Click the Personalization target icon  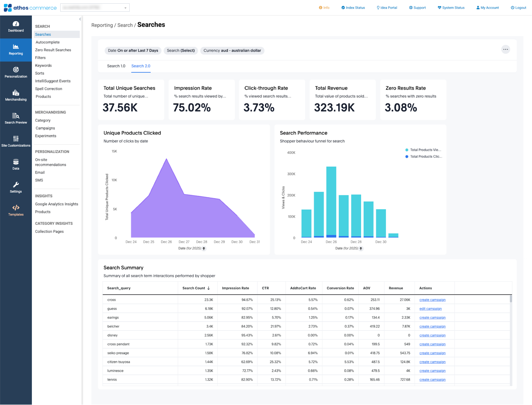click(16, 70)
